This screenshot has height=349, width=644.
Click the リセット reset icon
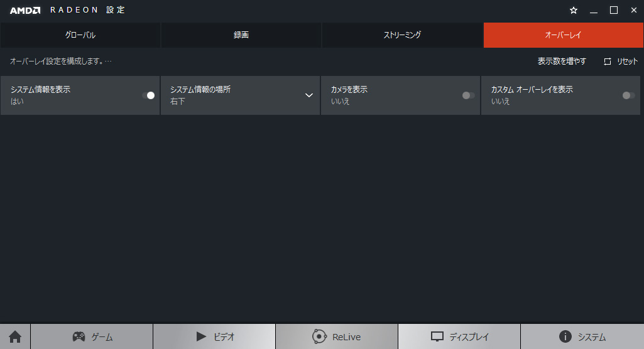click(608, 62)
